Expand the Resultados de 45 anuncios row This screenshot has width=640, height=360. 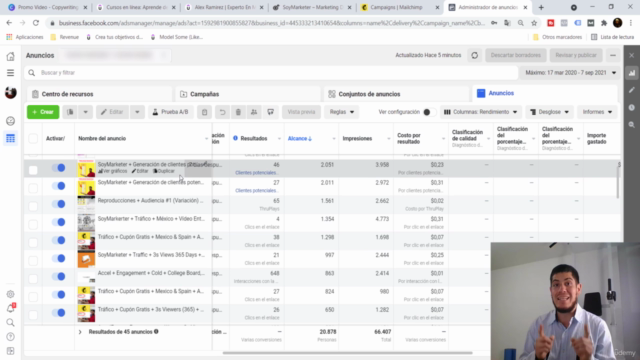80,332
